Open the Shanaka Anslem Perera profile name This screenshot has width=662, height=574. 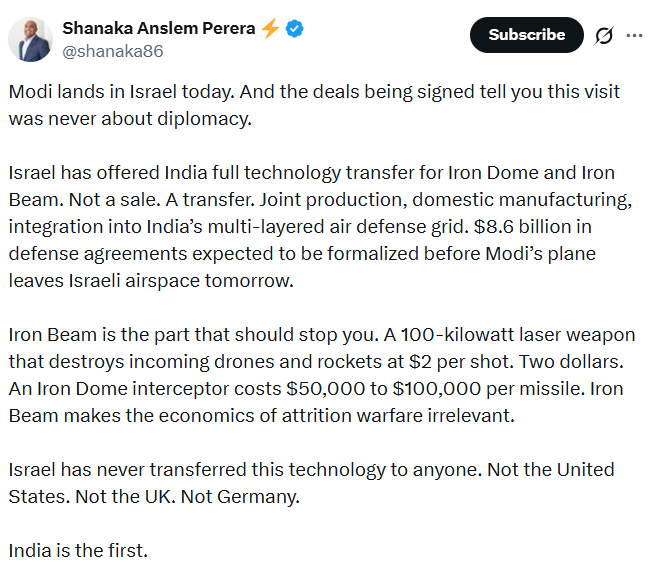pos(160,29)
